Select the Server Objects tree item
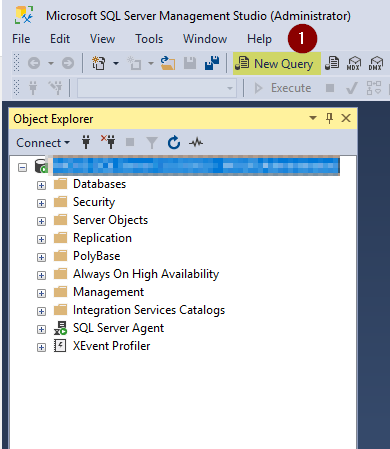 (x=110, y=220)
